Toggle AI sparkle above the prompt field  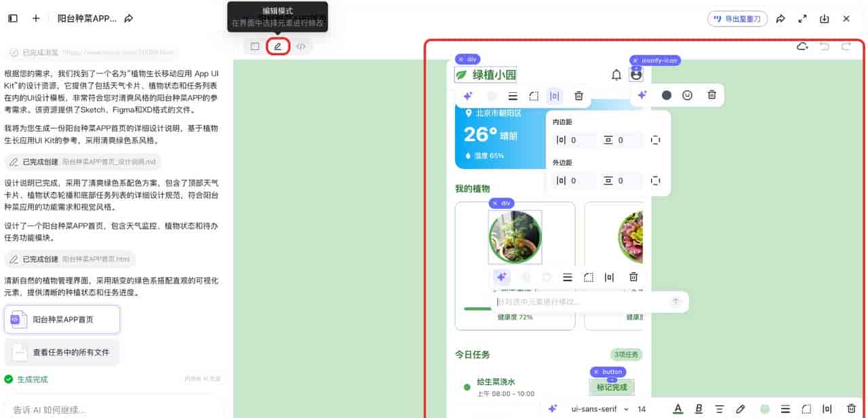pyautogui.click(x=501, y=277)
